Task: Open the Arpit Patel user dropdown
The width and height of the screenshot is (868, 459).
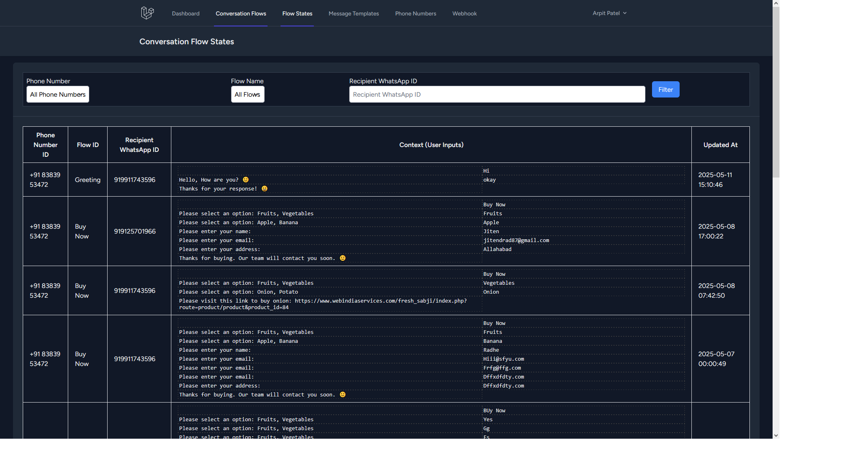Action: pyautogui.click(x=609, y=13)
